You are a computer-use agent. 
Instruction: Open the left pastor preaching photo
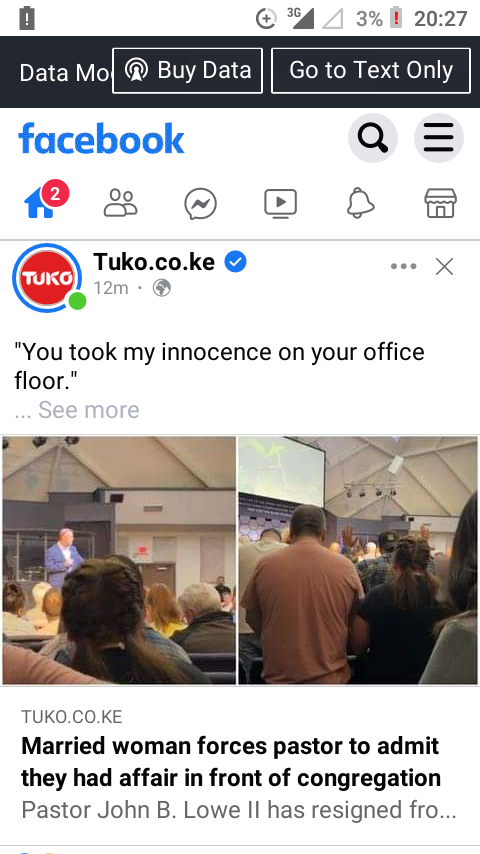pos(119,560)
